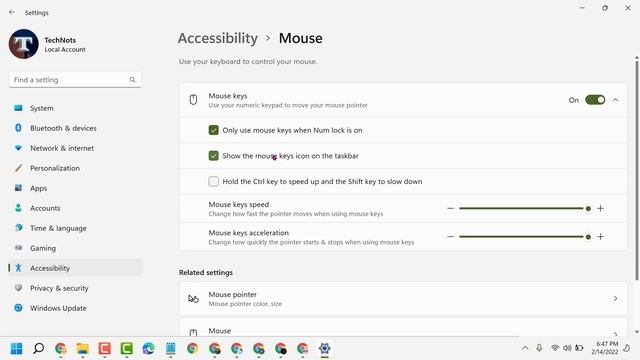Open Accounts settings page

(75, 208)
